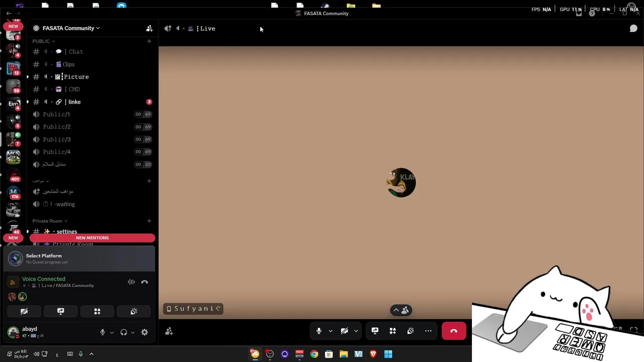Collapse the Private Room category
Image resolution: width=644 pixels, height=362 pixels.
(x=50, y=221)
